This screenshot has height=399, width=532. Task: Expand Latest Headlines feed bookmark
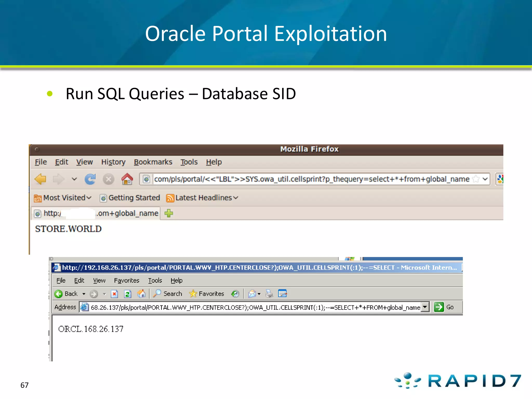click(x=202, y=198)
